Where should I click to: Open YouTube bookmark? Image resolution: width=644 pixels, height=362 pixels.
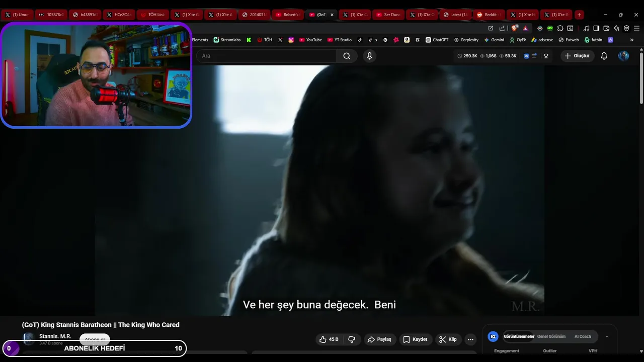[310, 40]
